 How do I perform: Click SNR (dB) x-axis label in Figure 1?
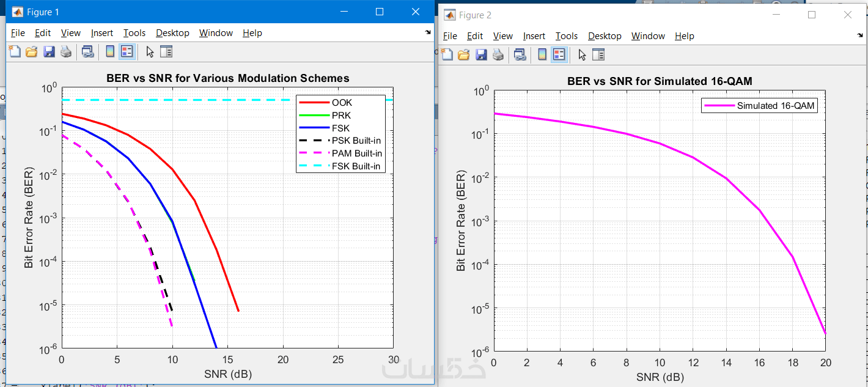click(227, 374)
